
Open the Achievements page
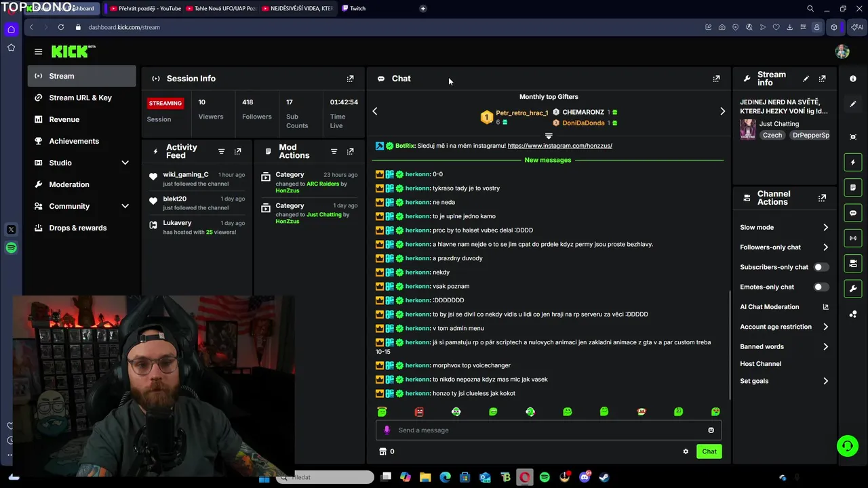coord(82,141)
